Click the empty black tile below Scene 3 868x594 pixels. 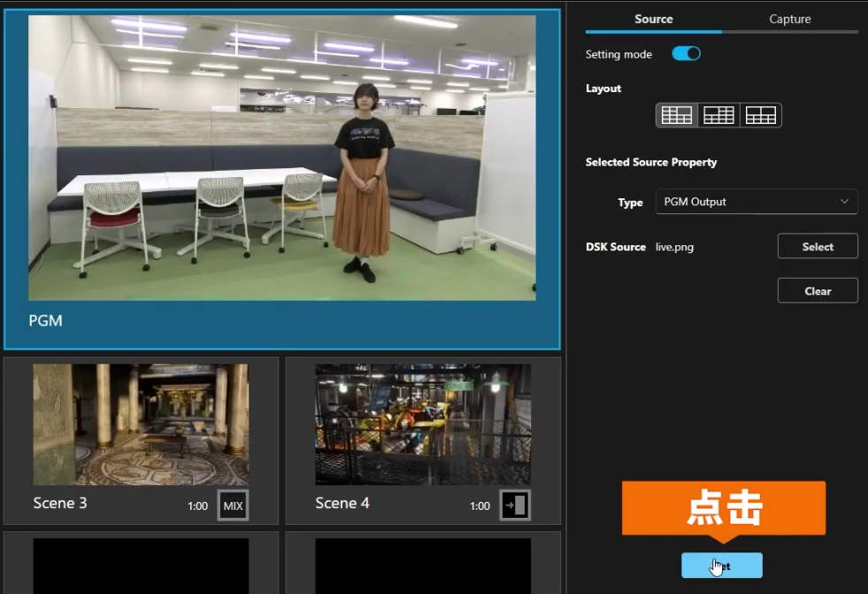pos(141,566)
